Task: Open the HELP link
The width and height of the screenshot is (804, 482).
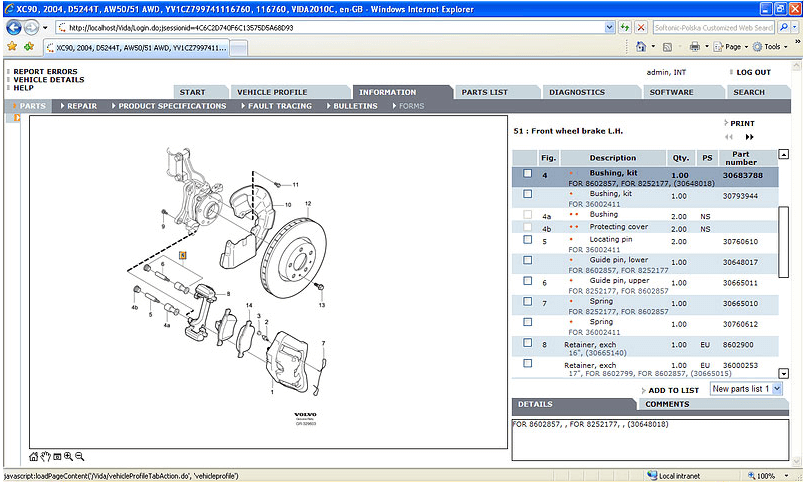Action: 24,88
